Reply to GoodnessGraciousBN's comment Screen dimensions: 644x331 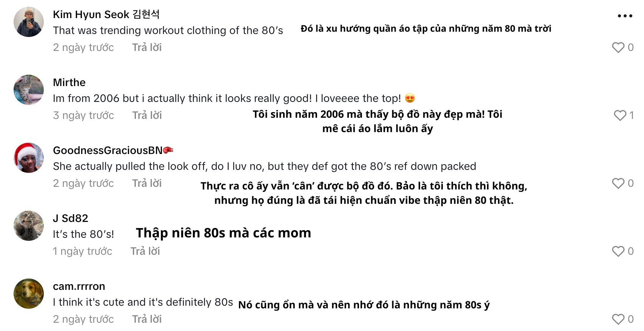[146, 183]
